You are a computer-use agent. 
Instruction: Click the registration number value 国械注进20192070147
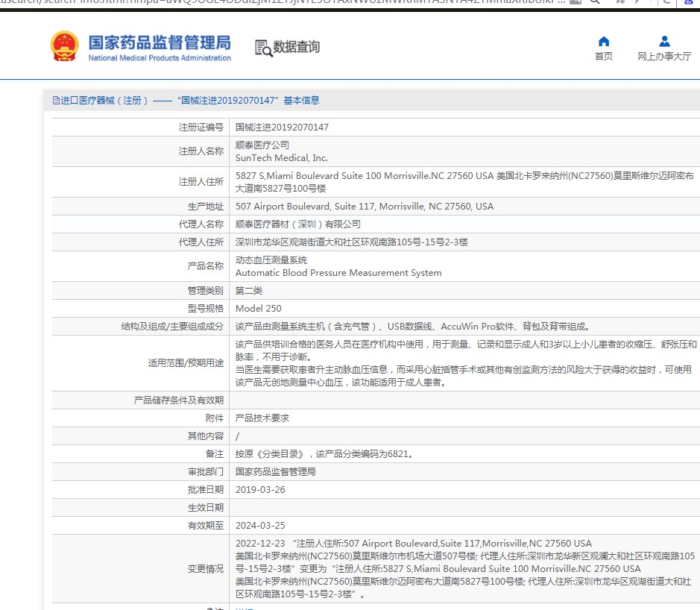(282, 128)
